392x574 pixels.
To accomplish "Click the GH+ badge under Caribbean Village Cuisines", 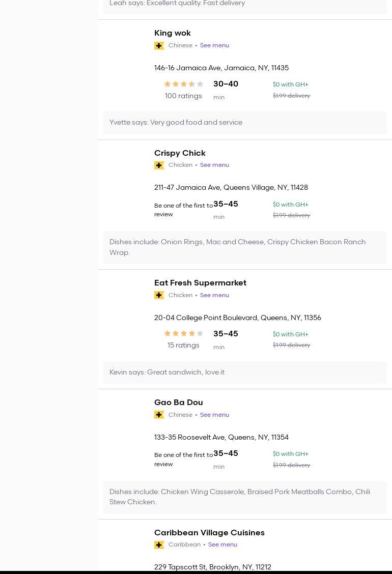I will tap(159, 545).
